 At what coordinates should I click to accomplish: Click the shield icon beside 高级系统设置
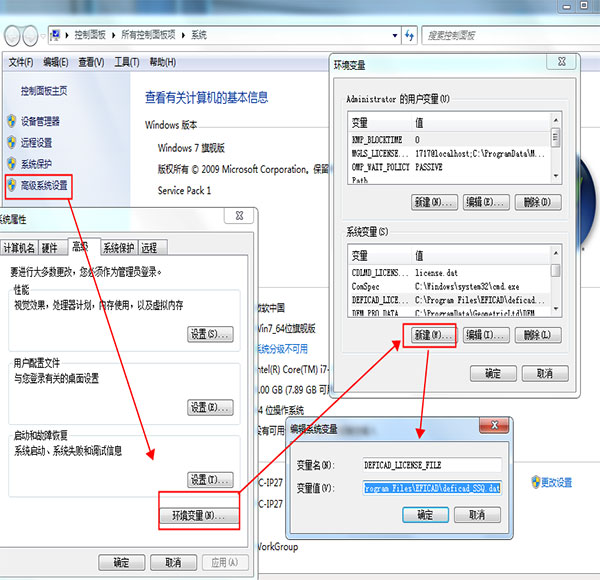(x=12, y=185)
